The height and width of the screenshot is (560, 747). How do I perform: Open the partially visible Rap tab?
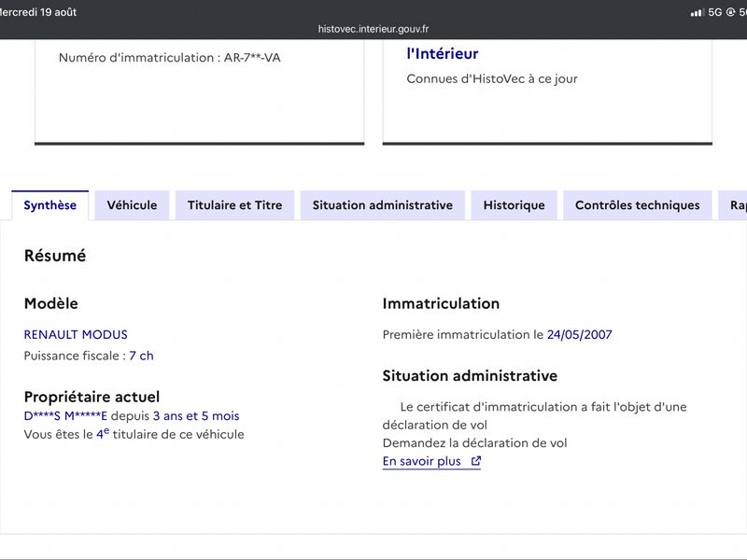[734, 205]
